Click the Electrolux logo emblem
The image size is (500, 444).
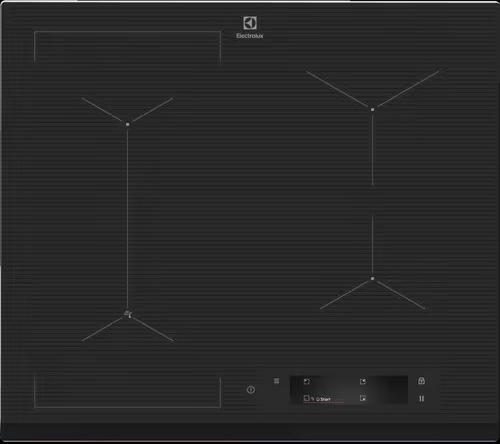coord(250,23)
